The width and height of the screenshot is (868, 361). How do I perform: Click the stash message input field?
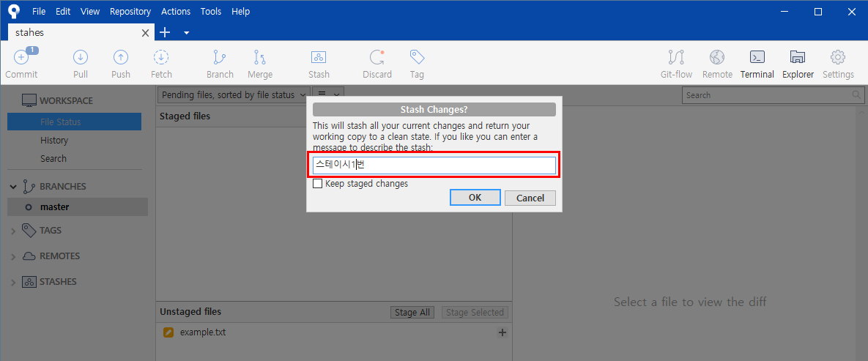(x=434, y=165)
